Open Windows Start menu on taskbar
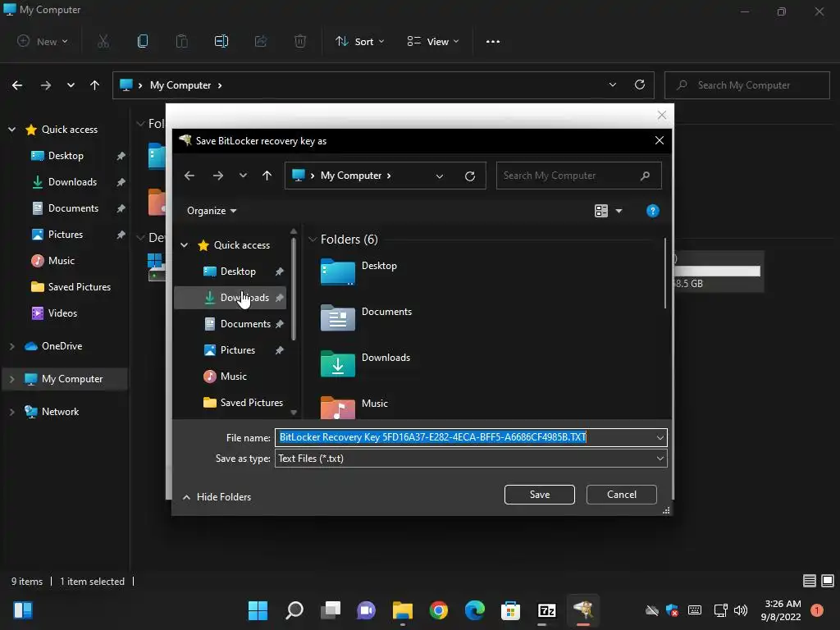 click(x=258, y=610)
